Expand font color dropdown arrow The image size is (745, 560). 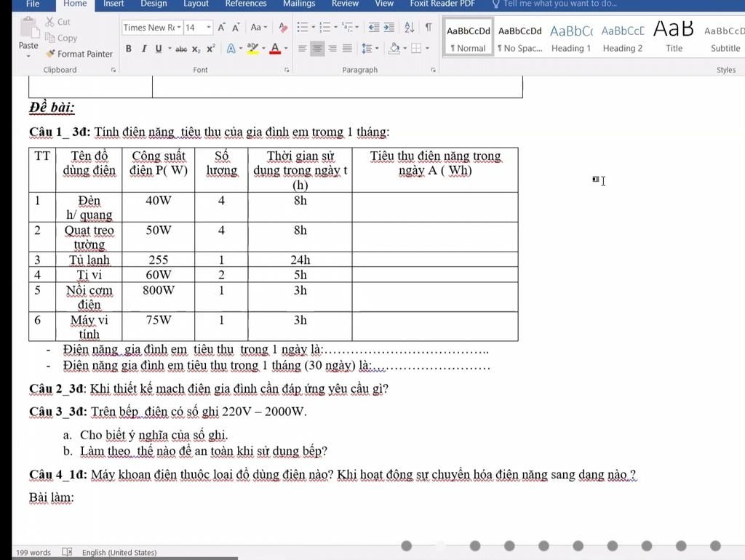(x=286, y=49)
